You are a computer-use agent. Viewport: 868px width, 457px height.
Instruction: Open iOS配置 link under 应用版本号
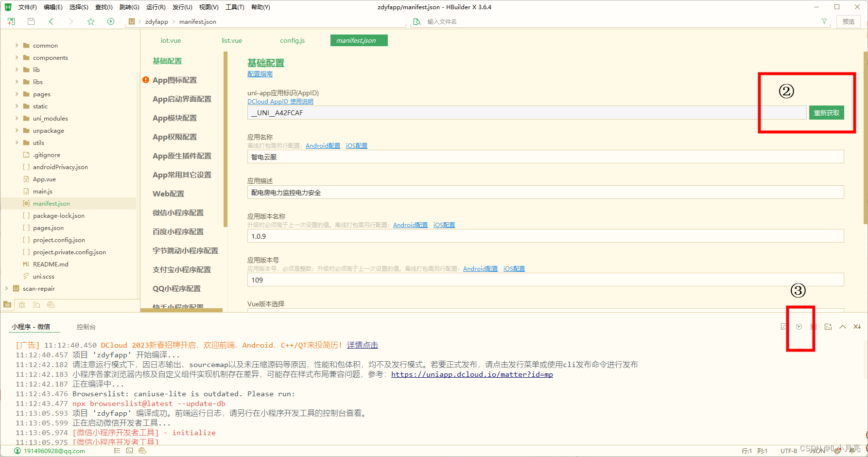[x=514, y=268]
